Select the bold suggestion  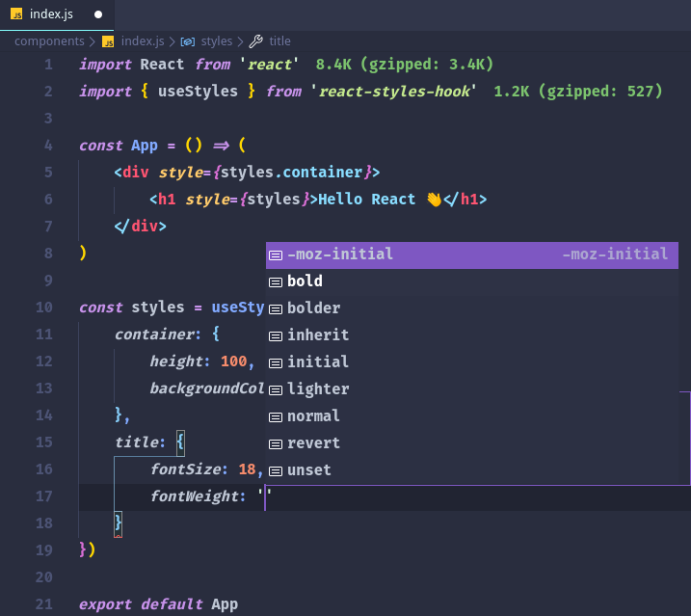472,281
